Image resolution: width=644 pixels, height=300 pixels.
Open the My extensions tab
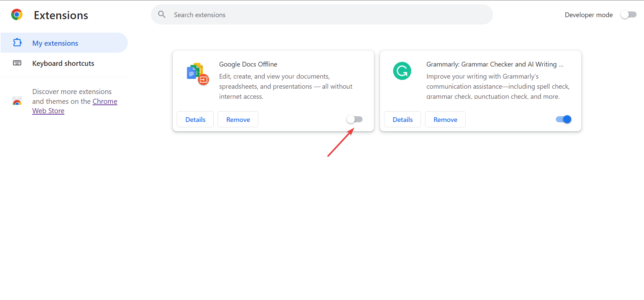tap(64, 43)
